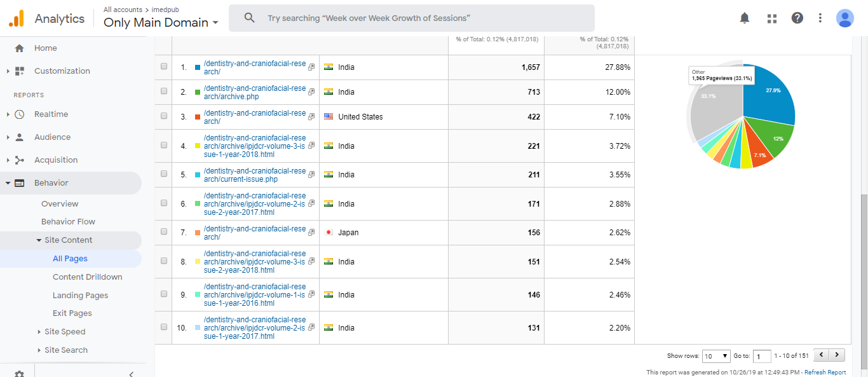This screenshot has width=868, height=377.
Task: Click the Refresh Report link
Action: click(825, 373)
